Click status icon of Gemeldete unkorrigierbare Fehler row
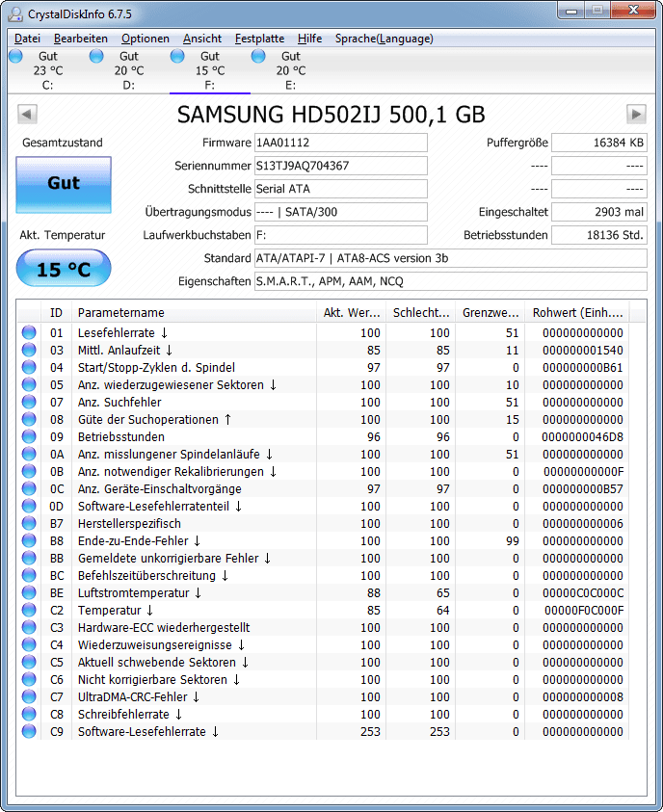Screen dimensions: 663x812 [x=29, y=559]
